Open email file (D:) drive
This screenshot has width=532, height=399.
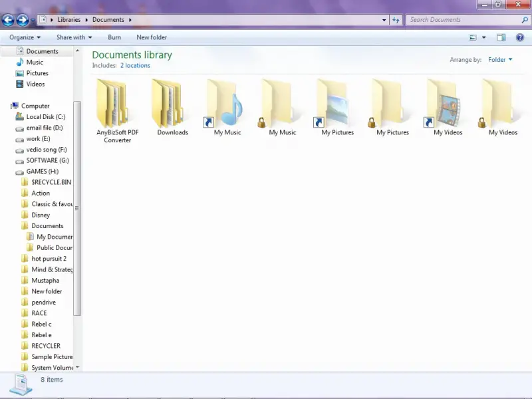pos(39,128)
